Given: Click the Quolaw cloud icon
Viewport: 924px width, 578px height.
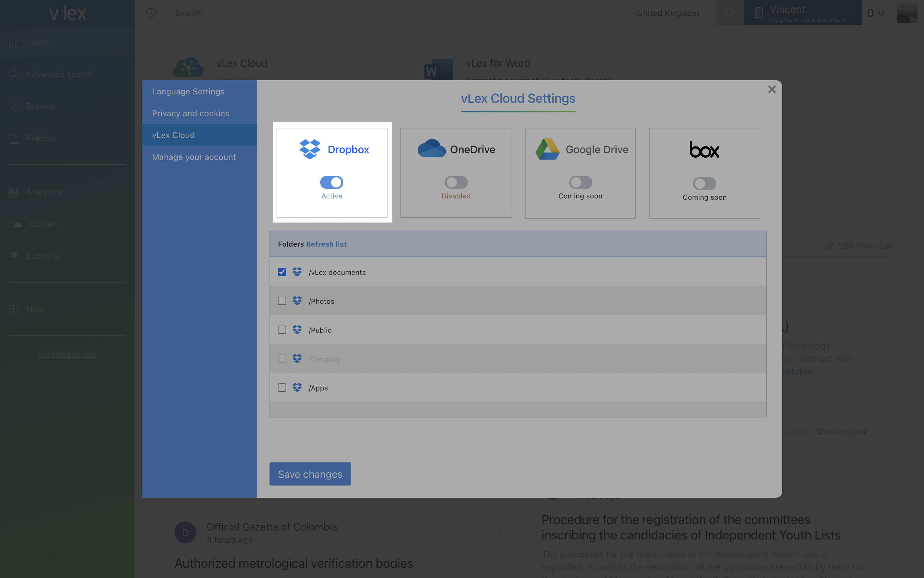Looking at the screenshot, I should tap(15, 224).
